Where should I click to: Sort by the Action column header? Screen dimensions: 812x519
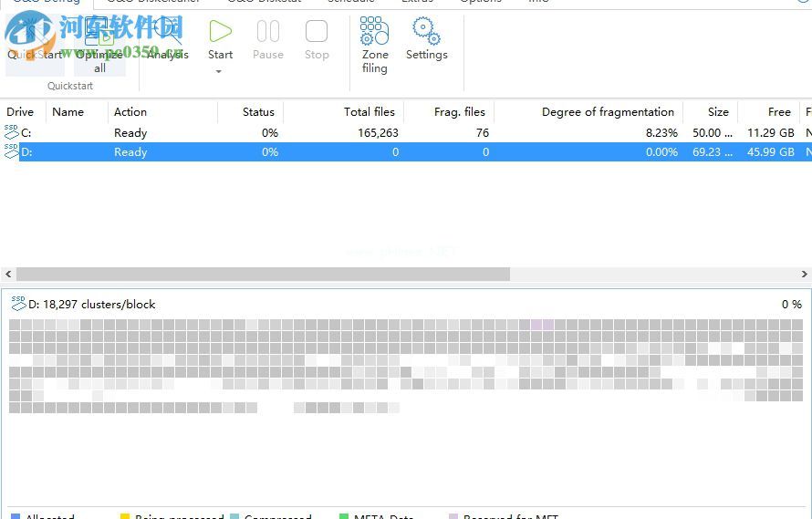coord(130,112)
